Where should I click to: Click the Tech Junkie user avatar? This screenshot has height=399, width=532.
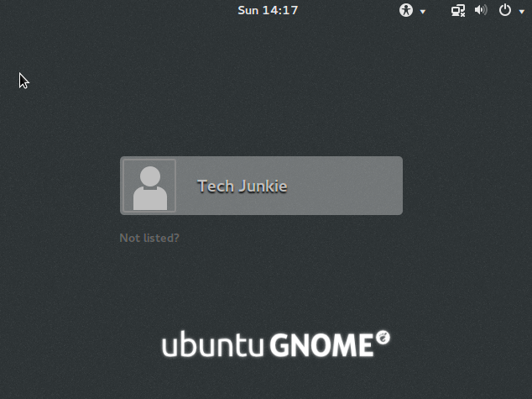[149, 186]
